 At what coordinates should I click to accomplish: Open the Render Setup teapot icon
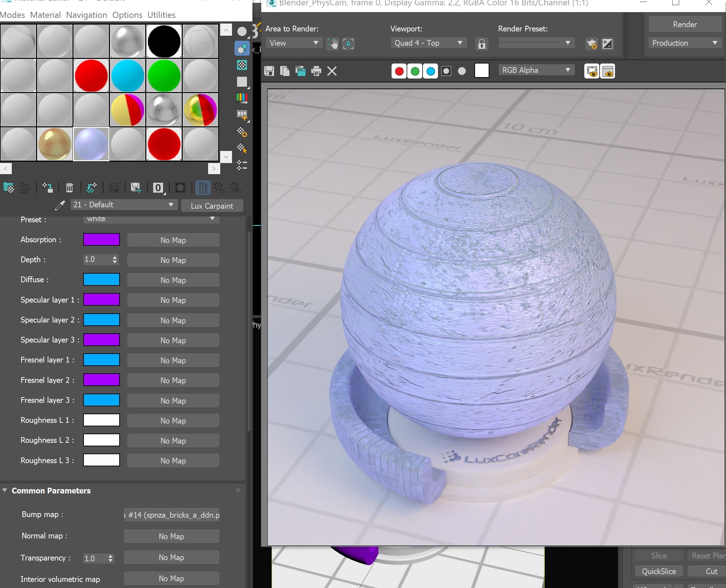coord(592,44)
